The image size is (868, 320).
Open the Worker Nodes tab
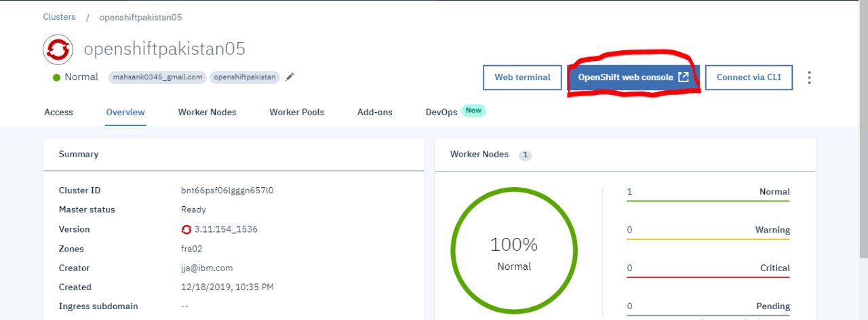(x=207, y=112)
